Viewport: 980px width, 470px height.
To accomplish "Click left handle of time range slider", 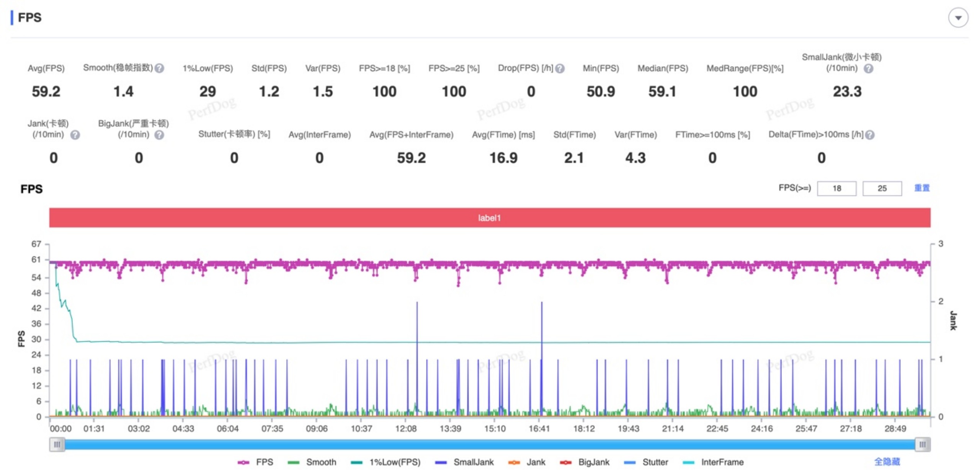I will point(57,444).
